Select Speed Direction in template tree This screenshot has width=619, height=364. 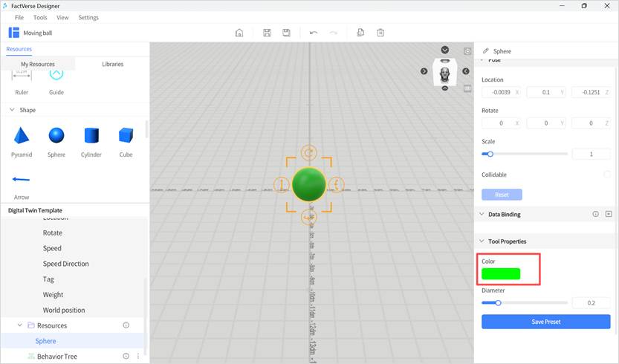[x=66, y=264]
